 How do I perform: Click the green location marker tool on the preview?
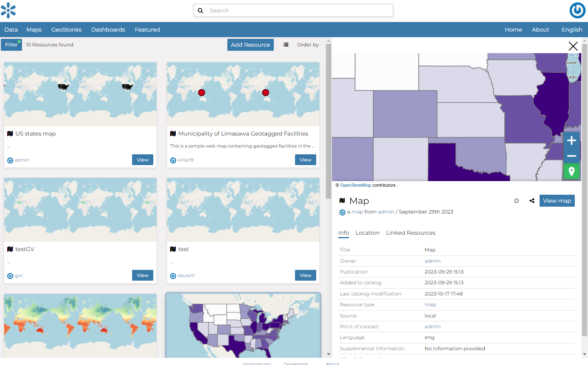[571, 171]
